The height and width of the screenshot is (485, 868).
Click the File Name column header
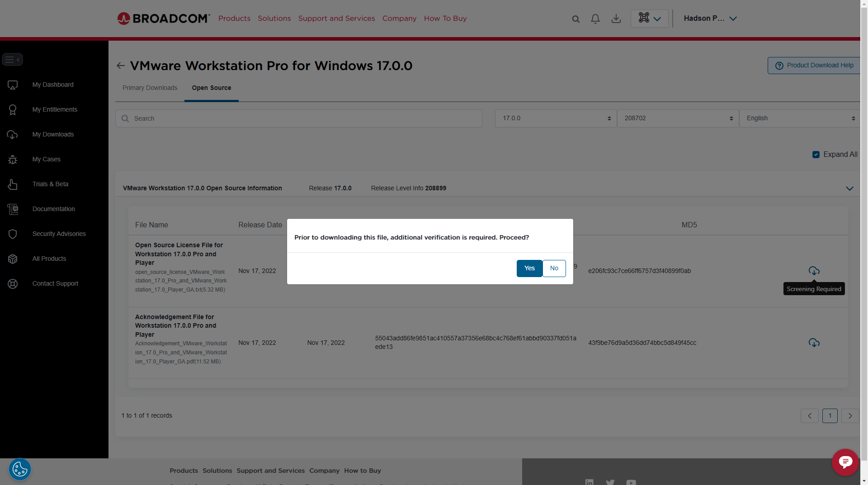click(151, 225)
